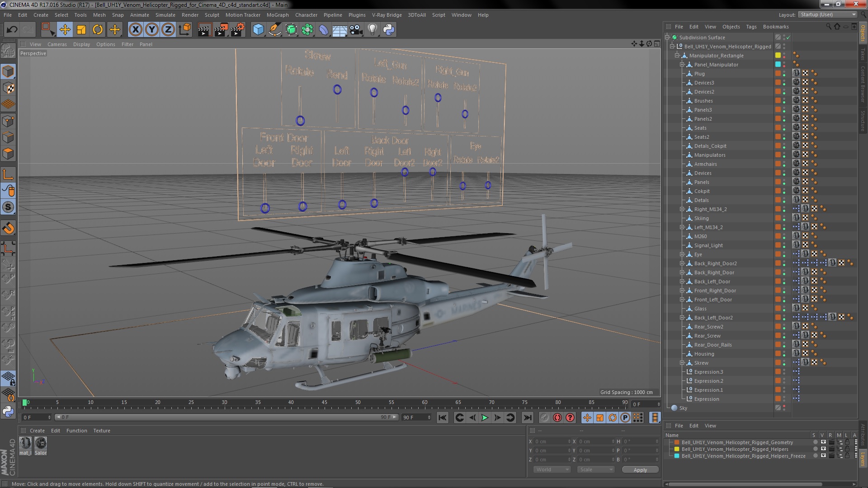Screen dimensions: 868x488
Task: Expand the Skrew object
Action: pos(682,363)
